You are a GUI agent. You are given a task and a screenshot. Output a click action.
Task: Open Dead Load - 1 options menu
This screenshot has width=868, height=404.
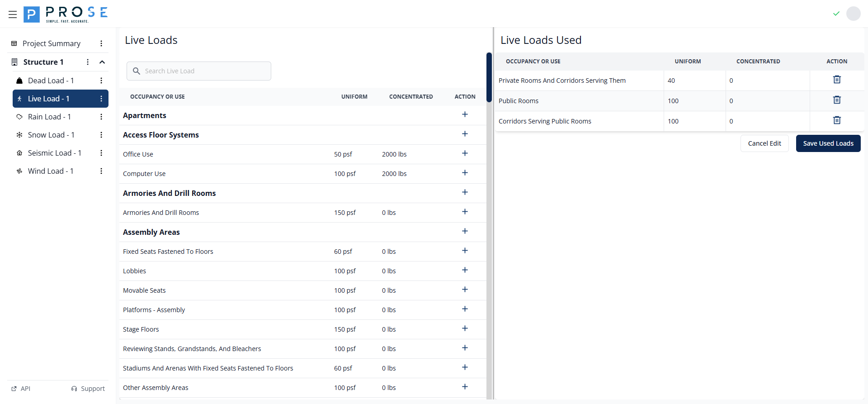(x=101, y=81)
